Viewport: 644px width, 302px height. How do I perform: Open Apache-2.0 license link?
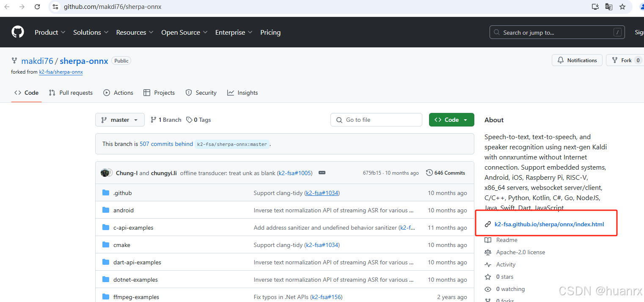(x=520, y=252)
